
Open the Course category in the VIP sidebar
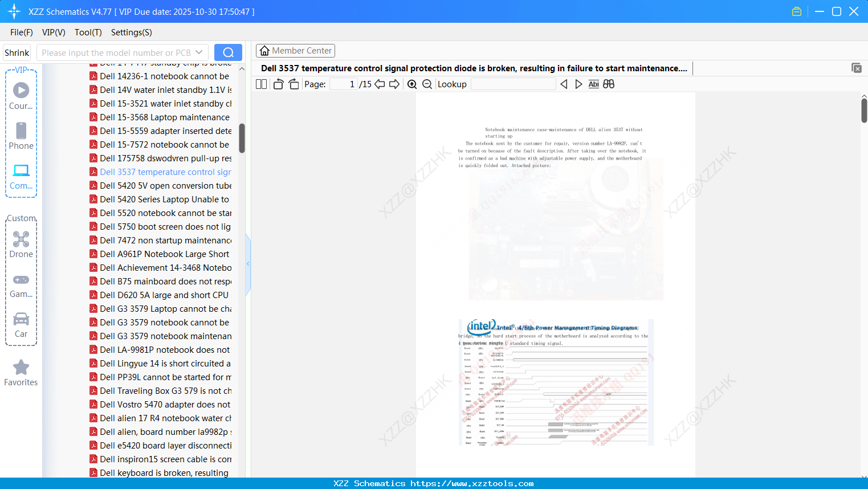(x=21, y=96)
